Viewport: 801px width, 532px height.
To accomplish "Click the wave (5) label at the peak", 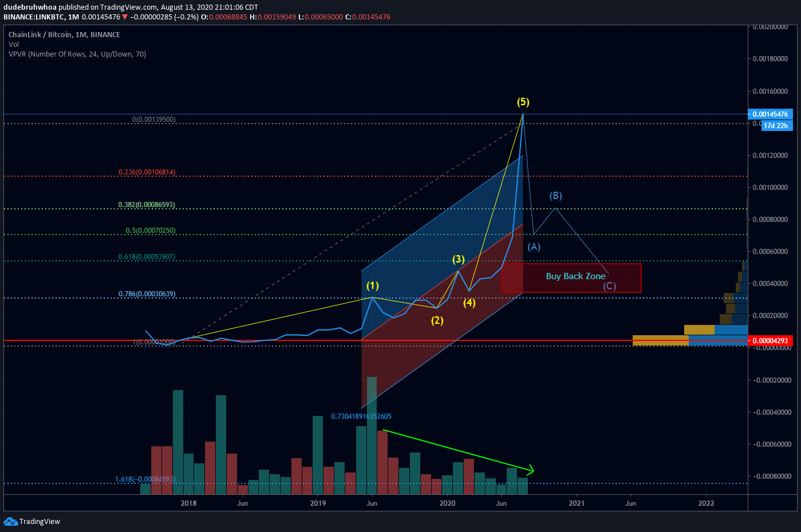I will [x=523, y=102].
